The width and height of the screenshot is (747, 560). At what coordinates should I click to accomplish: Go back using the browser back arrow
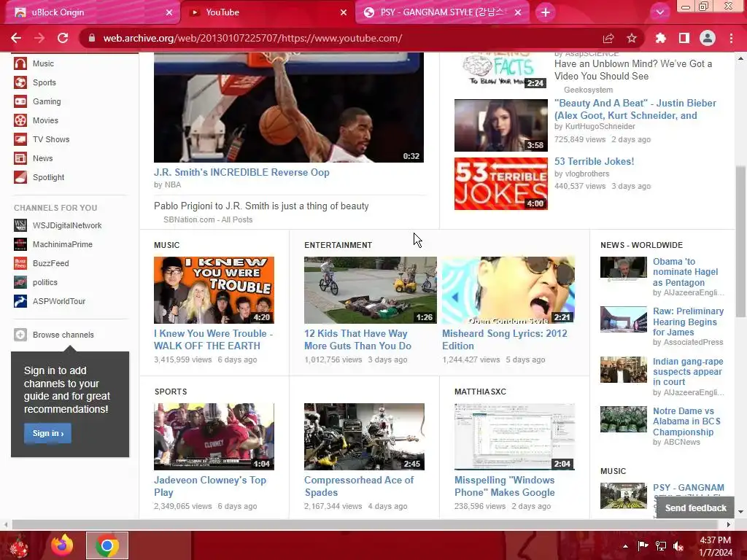tap(16, 38)
